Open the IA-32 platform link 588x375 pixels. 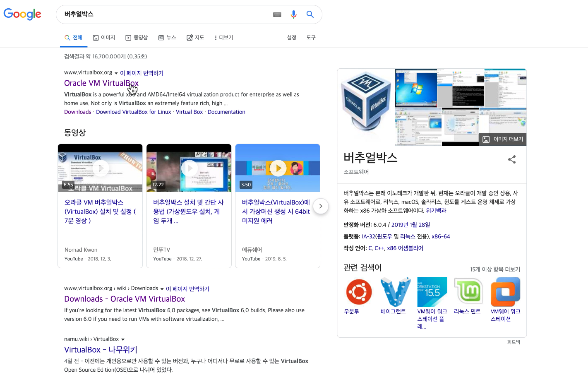(x=368, y=237)
